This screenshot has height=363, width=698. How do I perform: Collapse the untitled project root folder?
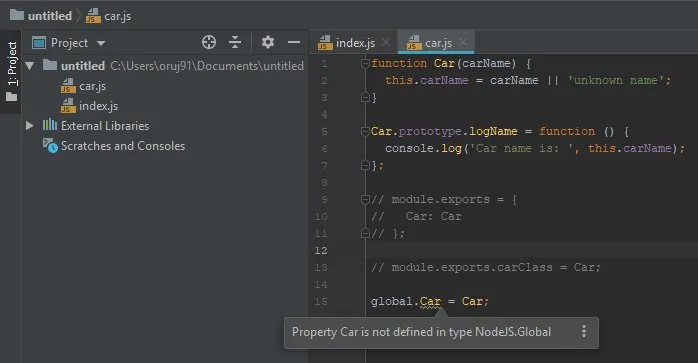[x=30, y=66]
